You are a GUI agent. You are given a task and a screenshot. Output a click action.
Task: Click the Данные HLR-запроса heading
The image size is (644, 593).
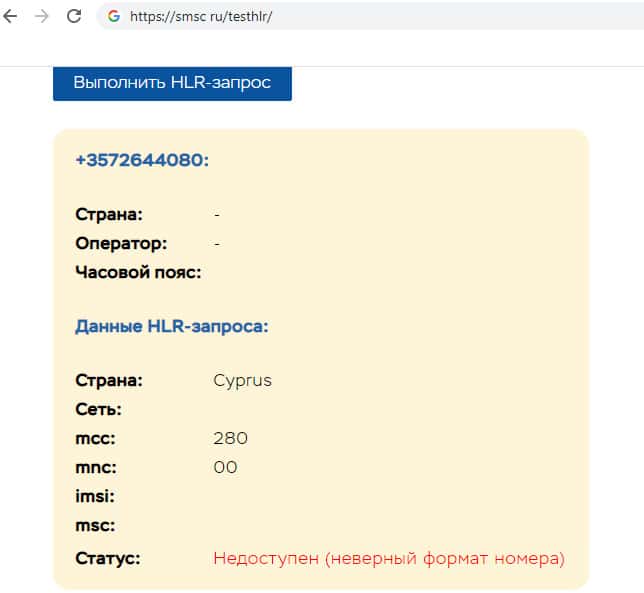point(171,326)
